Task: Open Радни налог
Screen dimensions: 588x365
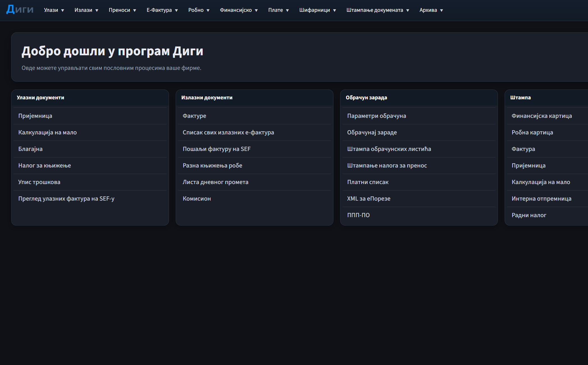Action: coord(547,215)
